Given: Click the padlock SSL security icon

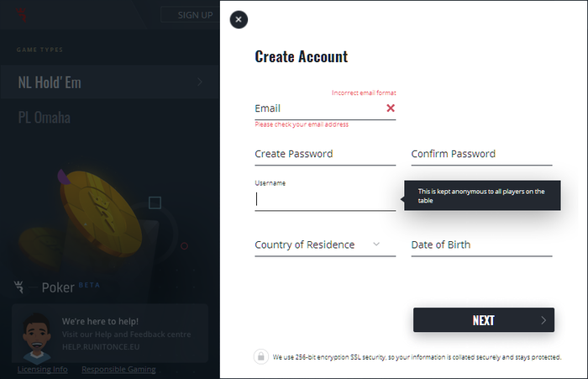Looking at the screenshot, I should coord(261,356).
